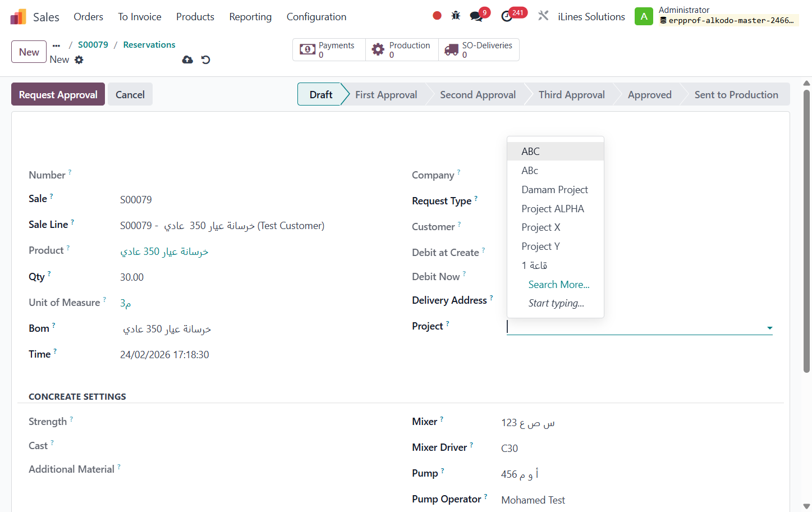Open the Orders menu
Screen dimensions: 812x512
(x=88, y=17)
